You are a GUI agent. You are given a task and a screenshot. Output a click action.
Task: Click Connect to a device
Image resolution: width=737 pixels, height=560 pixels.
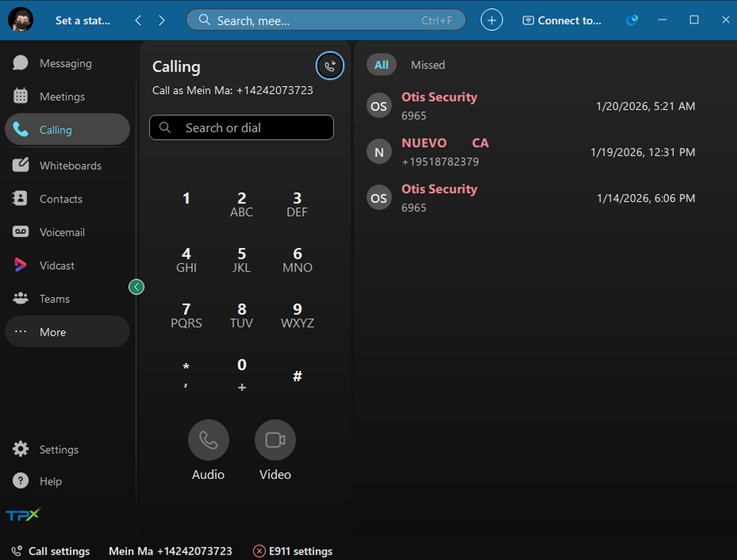click(562, 21)
